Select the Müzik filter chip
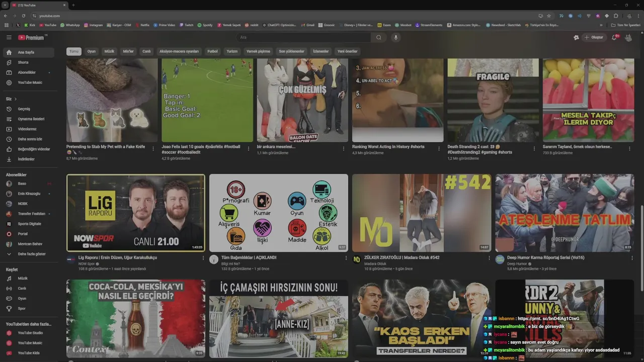The width and height of the screenshot is (644, 362). pyautogui.click(x=109, y=51)
